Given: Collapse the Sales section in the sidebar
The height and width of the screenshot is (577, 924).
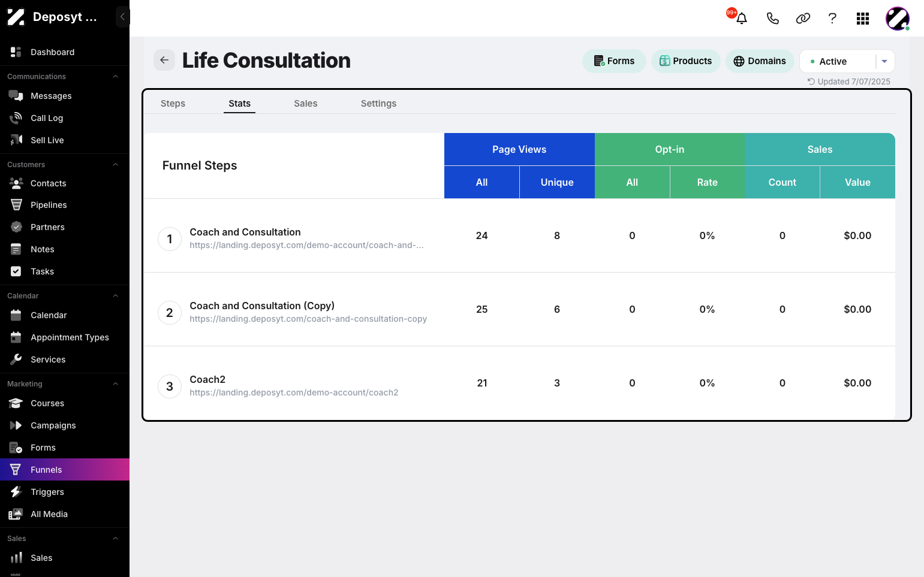Looking at the screenshot, I should [116, 539].
